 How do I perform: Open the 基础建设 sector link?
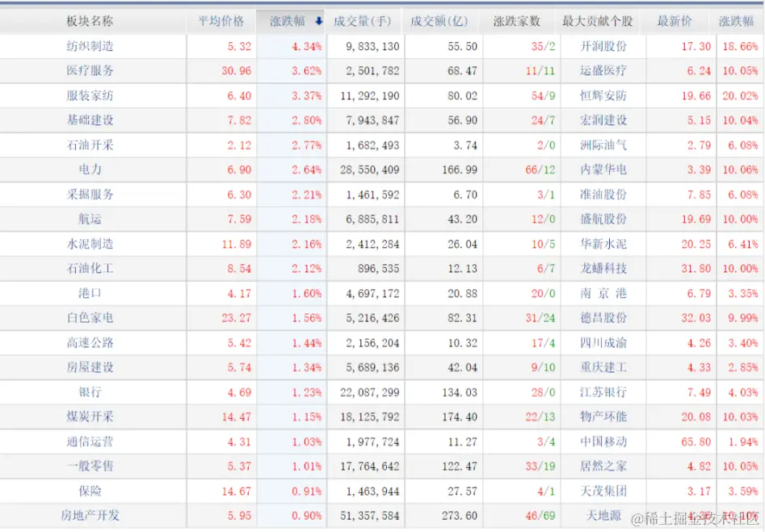click(x=90, y=120)
